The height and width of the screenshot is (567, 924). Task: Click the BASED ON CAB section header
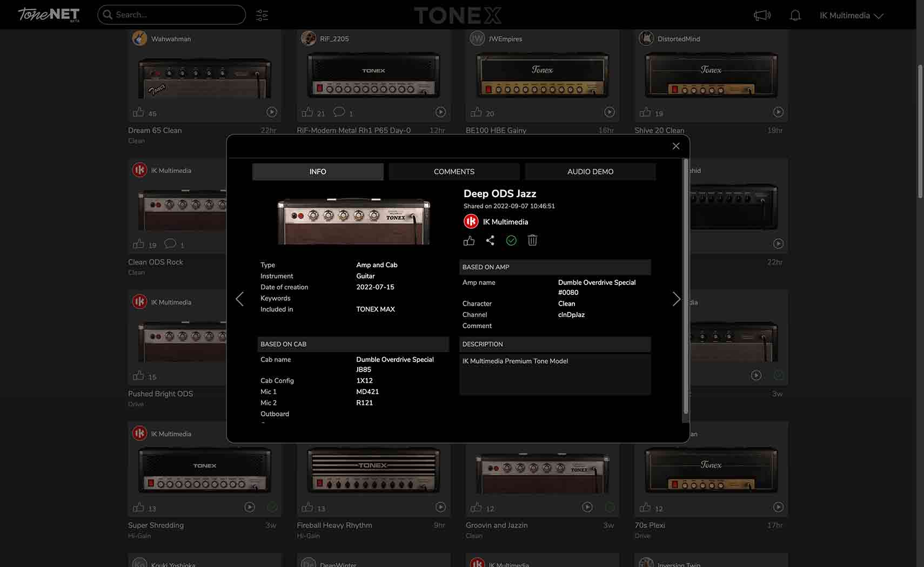click(x=353, y=345)
